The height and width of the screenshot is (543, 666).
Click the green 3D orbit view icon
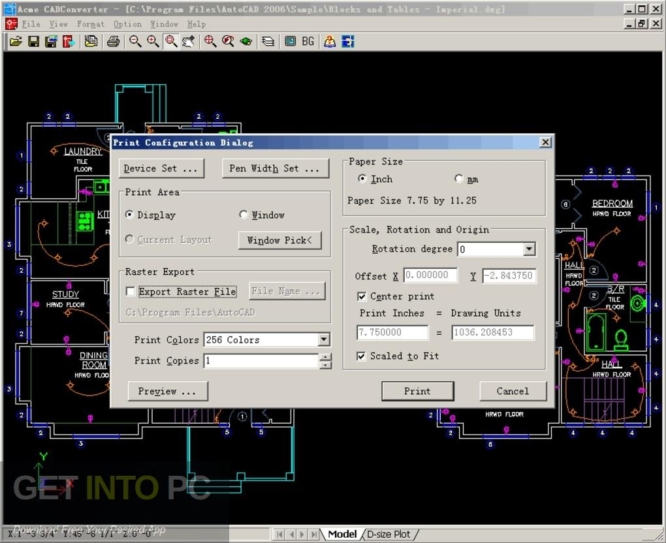click(246, 42)
